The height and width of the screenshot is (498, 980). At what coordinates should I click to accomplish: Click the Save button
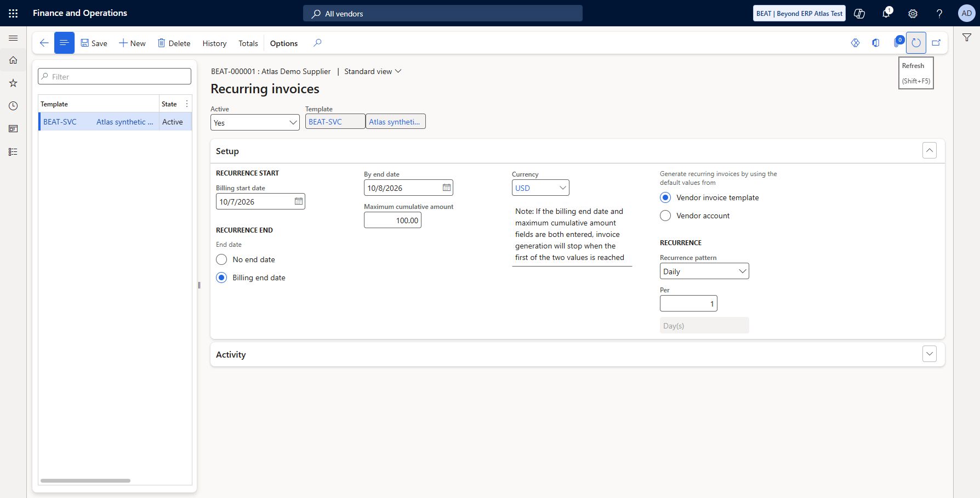click(94, 43)
